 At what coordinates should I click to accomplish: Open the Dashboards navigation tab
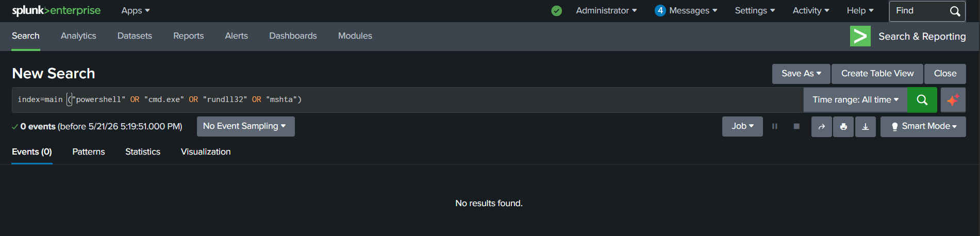point(293,36)
